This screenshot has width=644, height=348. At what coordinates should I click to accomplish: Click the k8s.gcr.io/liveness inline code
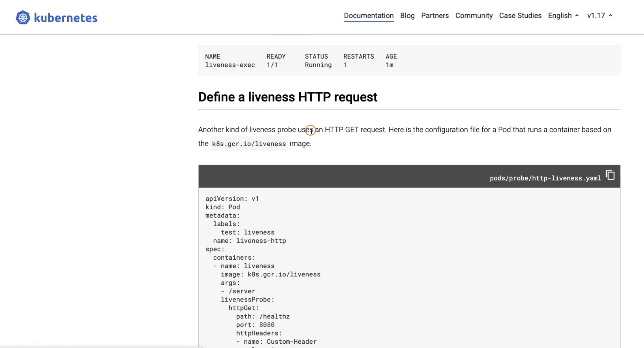tap(249, 144)
